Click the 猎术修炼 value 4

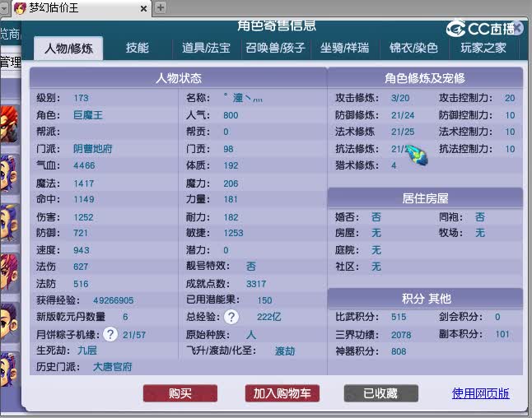click(x=394, y=165)
